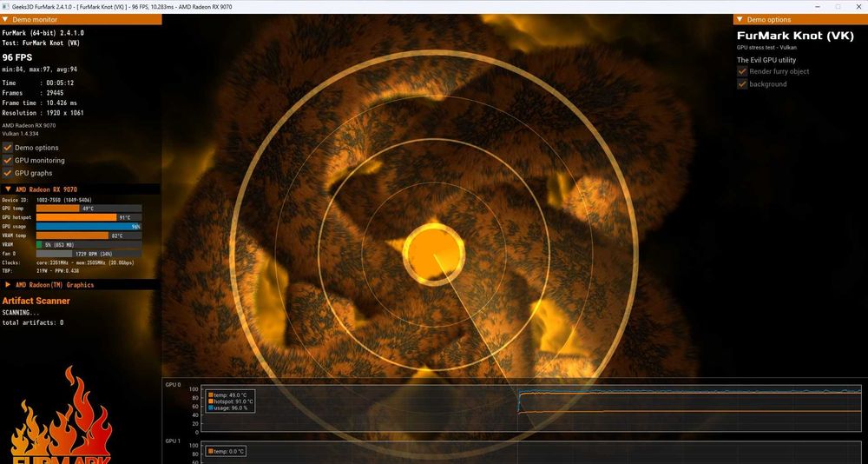Click the Clocks core and mem line
Viewport: 868px width, 464px height.
tap(68, 262)
